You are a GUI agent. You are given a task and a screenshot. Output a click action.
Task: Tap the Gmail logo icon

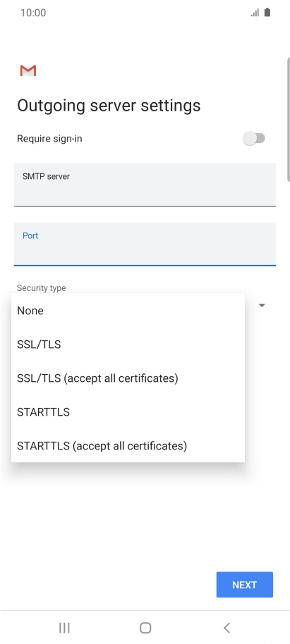coord(28,70)
